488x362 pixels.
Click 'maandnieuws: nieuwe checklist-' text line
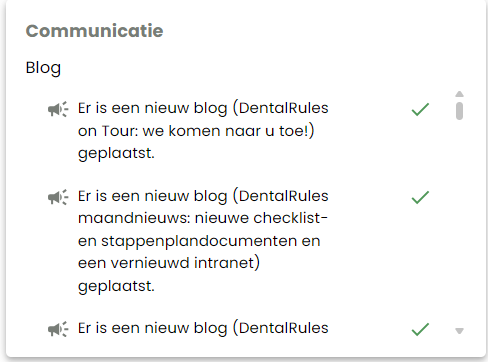coord(203,218)
